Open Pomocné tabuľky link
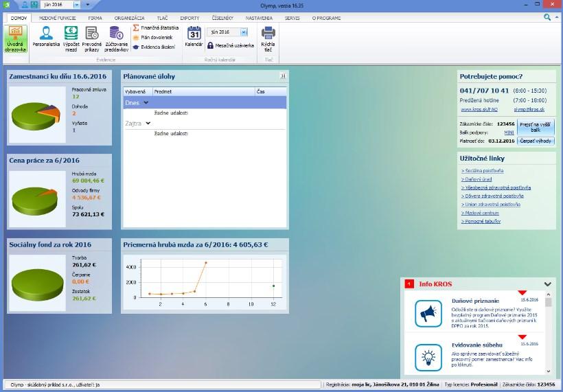 point(481,222)
